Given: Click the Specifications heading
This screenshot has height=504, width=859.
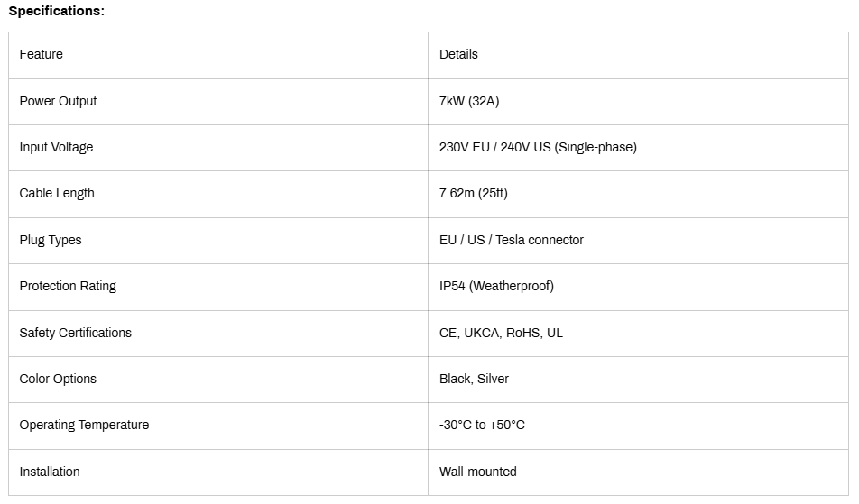Looking at the screenshot, I should pyautogui.click(x=57, y=11).
